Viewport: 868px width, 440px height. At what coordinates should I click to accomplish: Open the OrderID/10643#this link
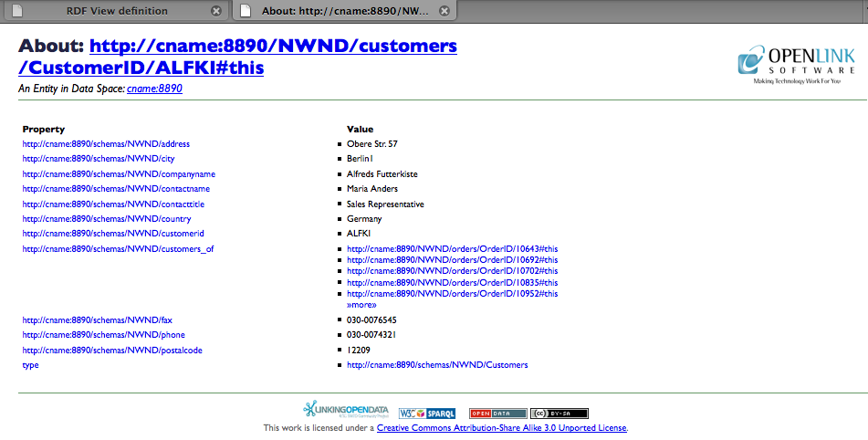(x=452, y=249)
